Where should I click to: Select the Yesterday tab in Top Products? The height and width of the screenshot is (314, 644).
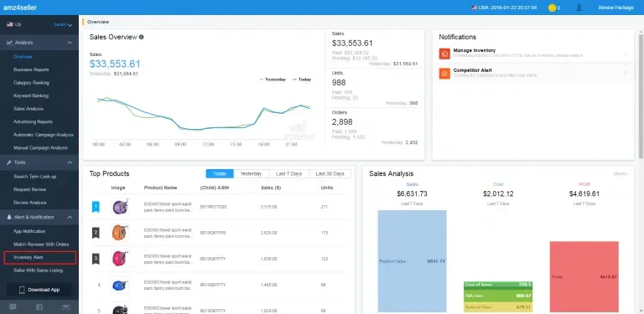coord(251,174)
